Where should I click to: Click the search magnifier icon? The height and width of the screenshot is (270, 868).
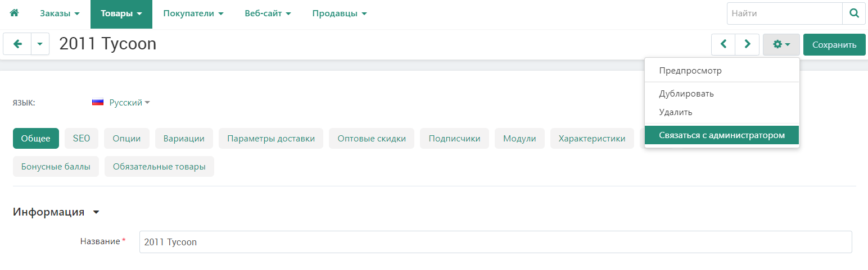(x=854, y=13)
